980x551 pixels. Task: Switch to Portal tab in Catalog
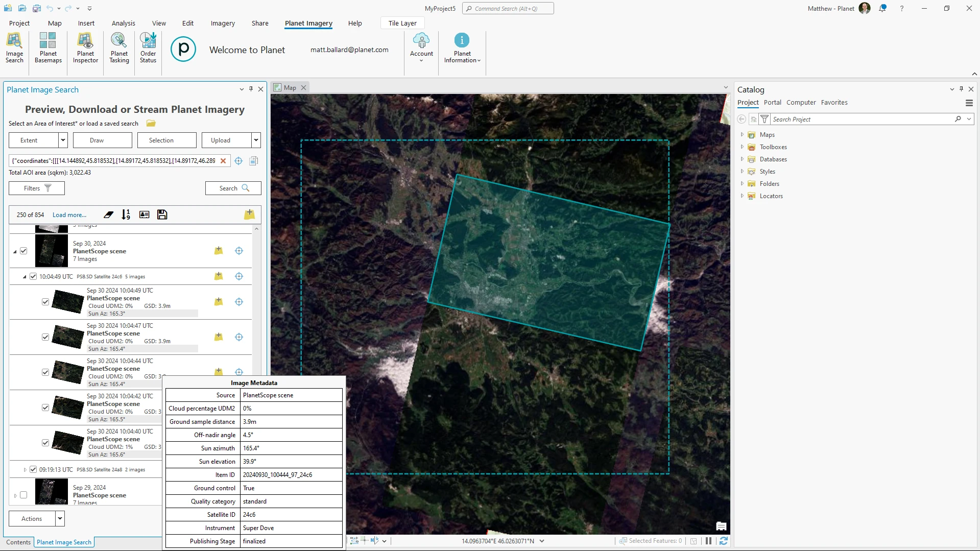pyautogui.click(x=772, y=102)
